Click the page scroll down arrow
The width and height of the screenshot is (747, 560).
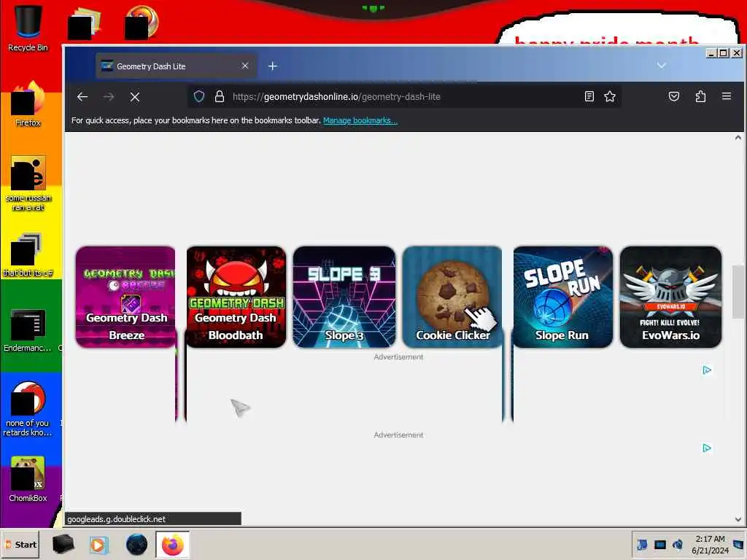point(738,519)
